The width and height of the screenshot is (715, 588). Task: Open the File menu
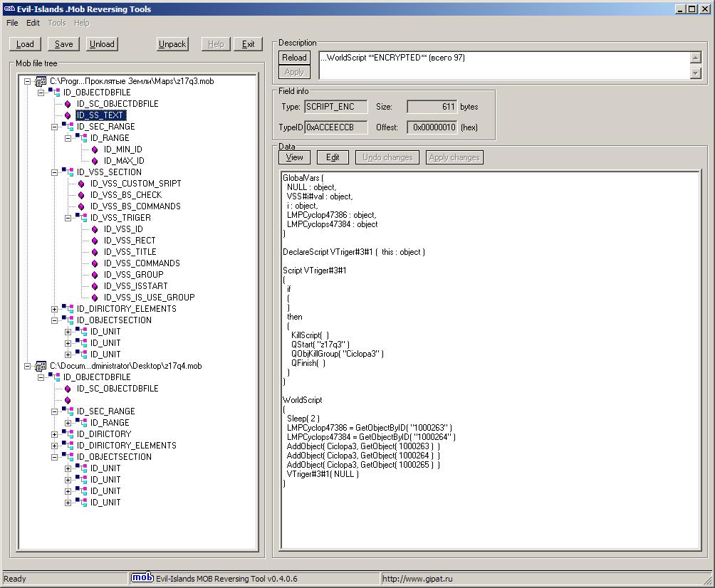12,23
